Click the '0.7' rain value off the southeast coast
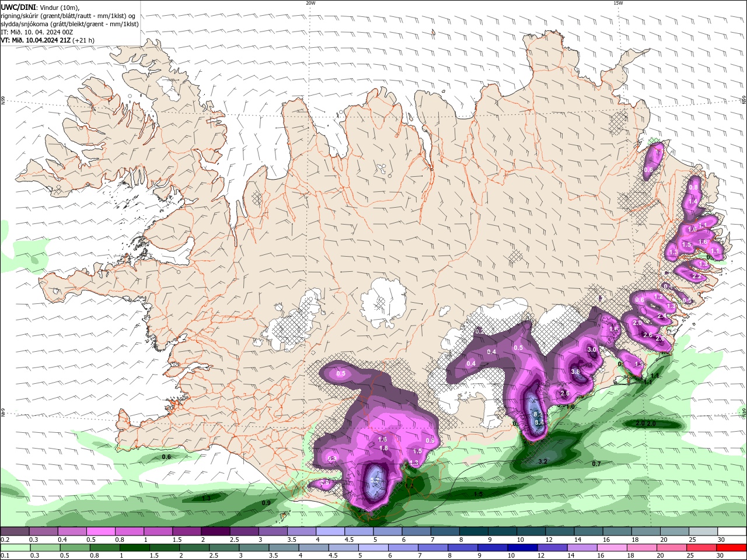This screenshot has width=747, height=560. [x=596, y=464]
